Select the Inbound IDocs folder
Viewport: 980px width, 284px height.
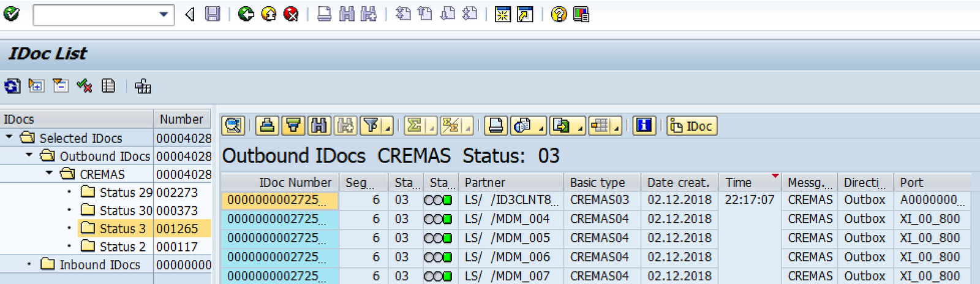pyautogui.click(x=99, y=265)
